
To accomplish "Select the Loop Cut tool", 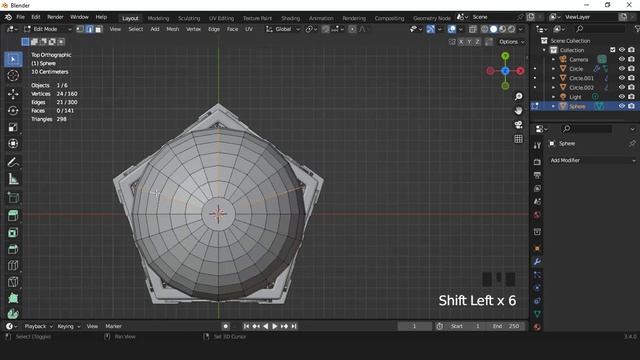I will (13, 265).
